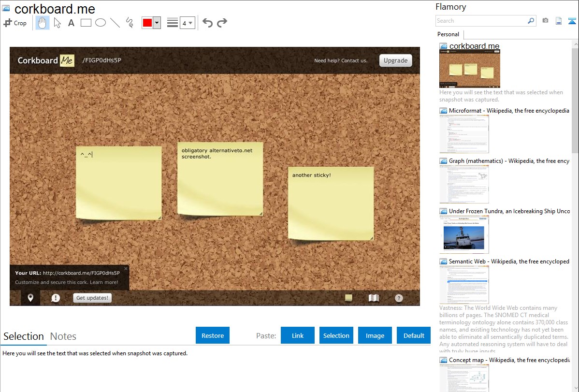Switch to the Selection tab
The width and height of the screenshot is (579, 392).
coord(24,336)
